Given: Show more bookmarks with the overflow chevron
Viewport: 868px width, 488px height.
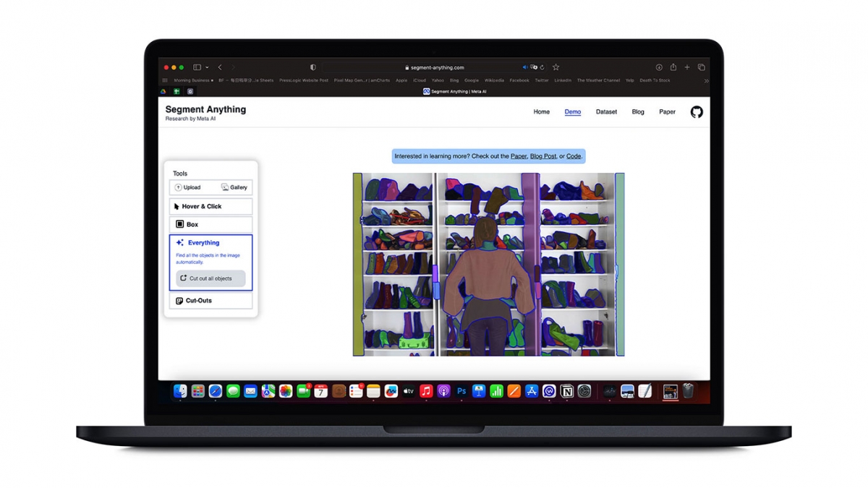Looking at the screenshot, I should tap(706, 81).
